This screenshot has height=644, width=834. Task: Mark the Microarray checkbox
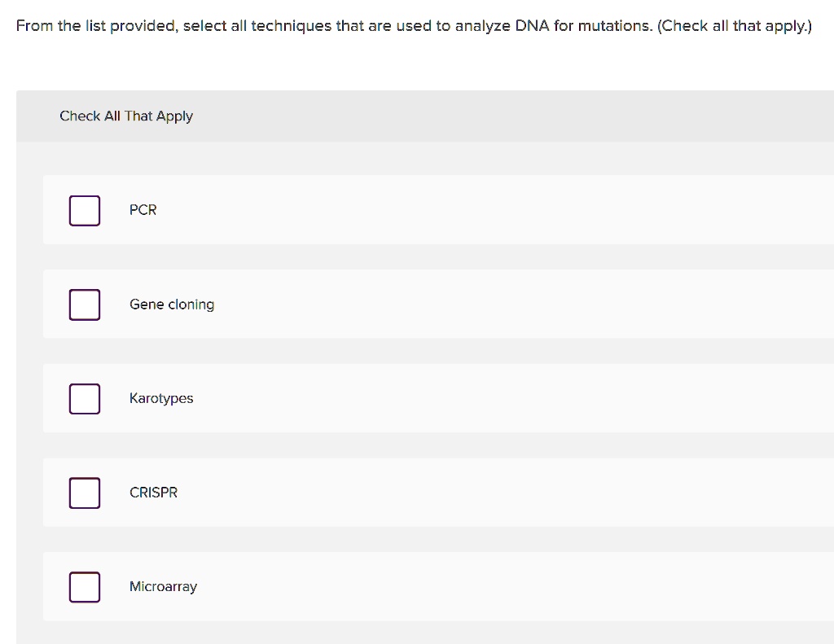(x=85, y=587)
